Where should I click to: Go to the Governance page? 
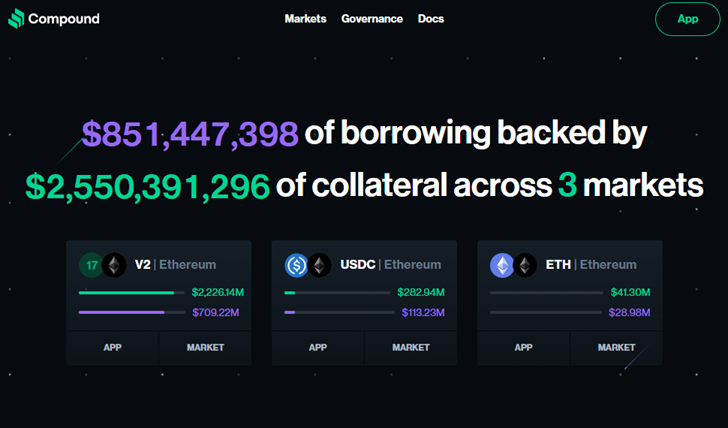point(372,19)
